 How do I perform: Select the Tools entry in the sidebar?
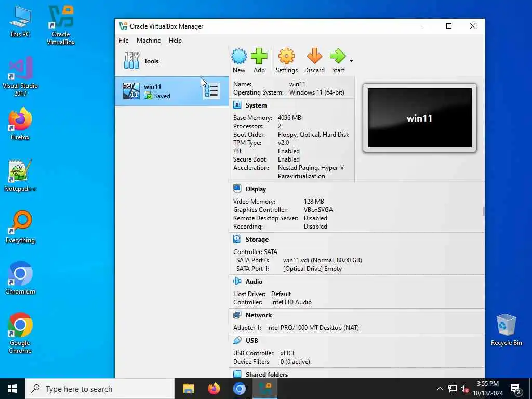click(x=171, y=61)
